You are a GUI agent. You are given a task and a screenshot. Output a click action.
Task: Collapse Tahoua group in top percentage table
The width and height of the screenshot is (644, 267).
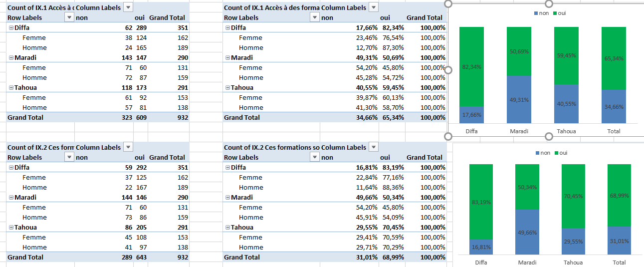tap(227, 88)
